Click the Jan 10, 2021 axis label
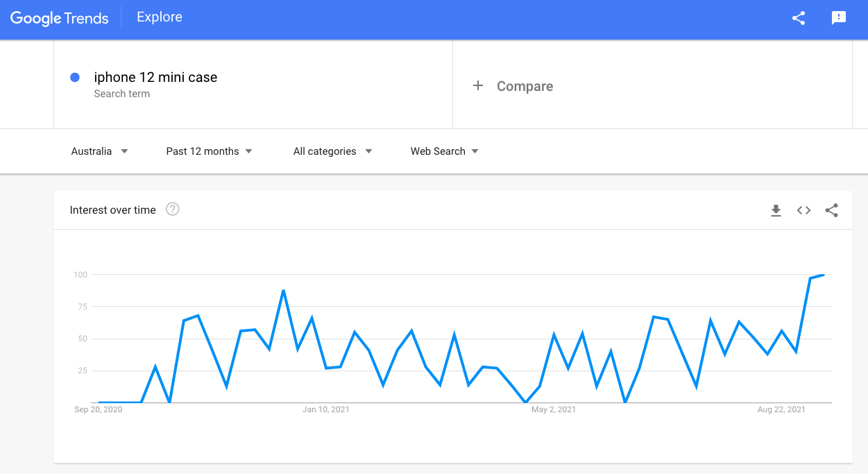This screenshot has height=474, width=868. pyautogui.click(x=326, y=409)
